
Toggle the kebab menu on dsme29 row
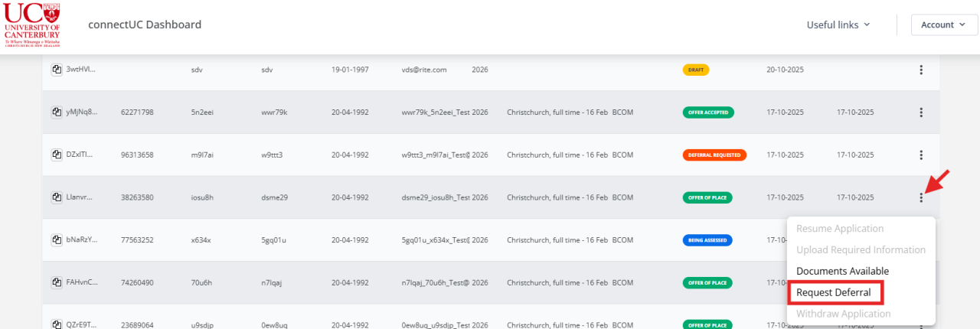pos(921,197)
